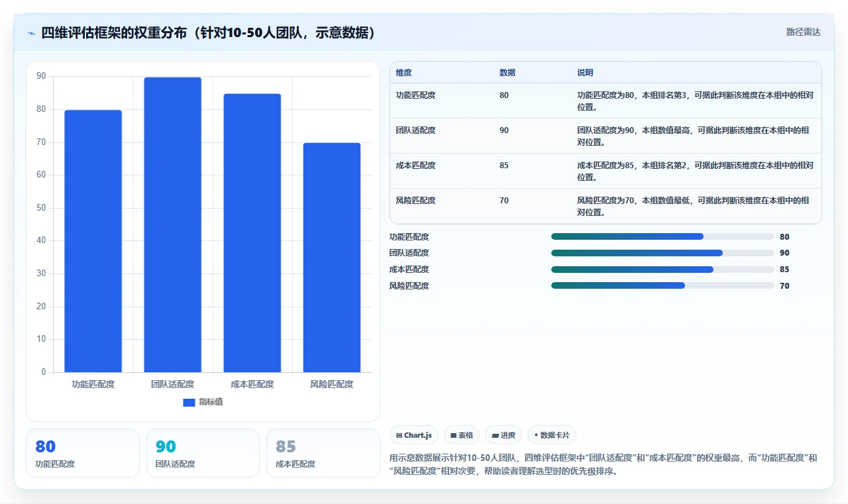This screenshot has width=848, height=504.
Task: Click the 功能匹配度 progress bar showing 80
Action: pos(662,236)
